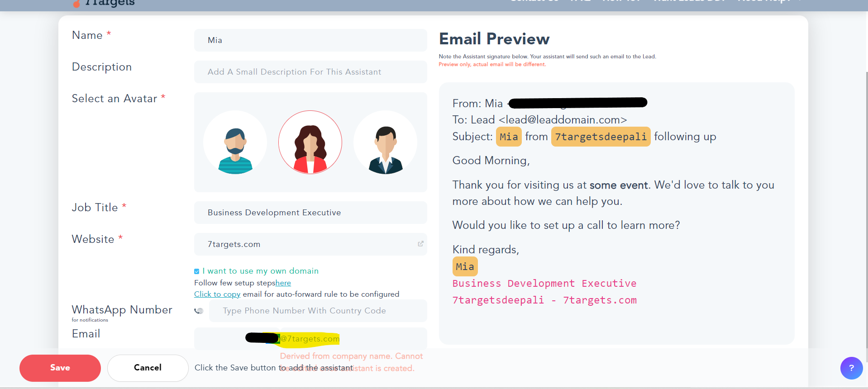Follow the setup steps 'here' link
Screen dimensions: 868x389
[283, 283]
